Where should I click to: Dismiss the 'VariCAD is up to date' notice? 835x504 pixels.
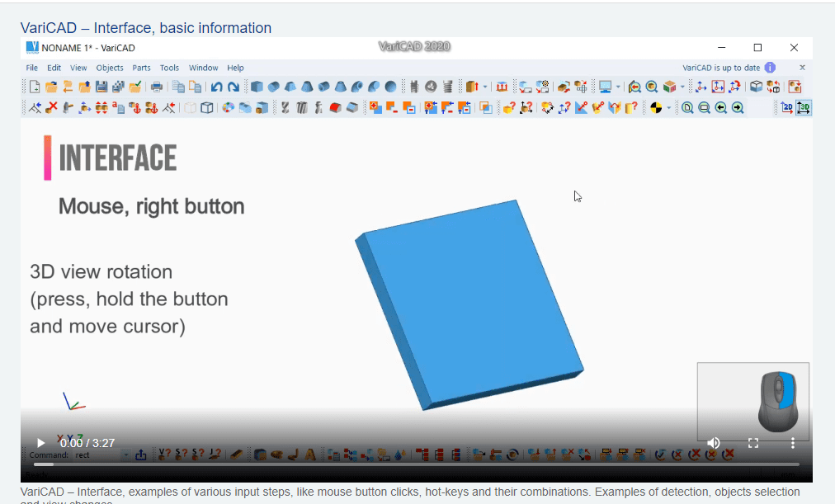[x=802, y=68]
